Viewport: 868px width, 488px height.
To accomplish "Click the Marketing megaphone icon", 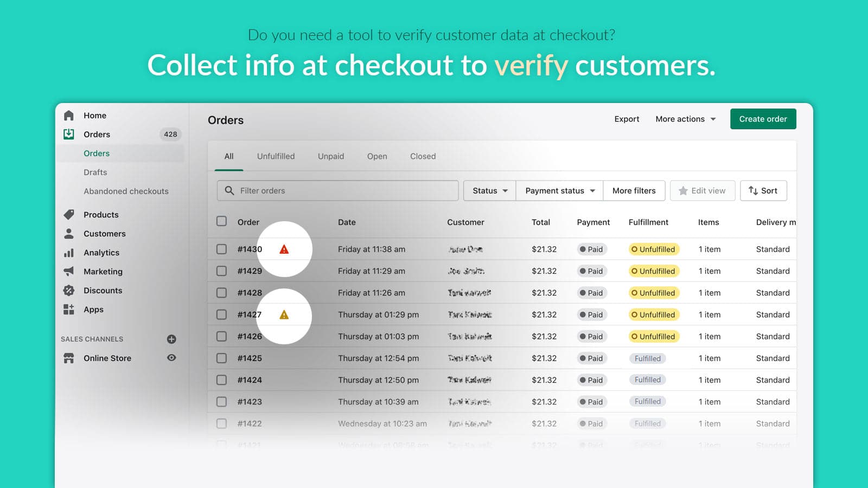I will click(x=69, y=271).
